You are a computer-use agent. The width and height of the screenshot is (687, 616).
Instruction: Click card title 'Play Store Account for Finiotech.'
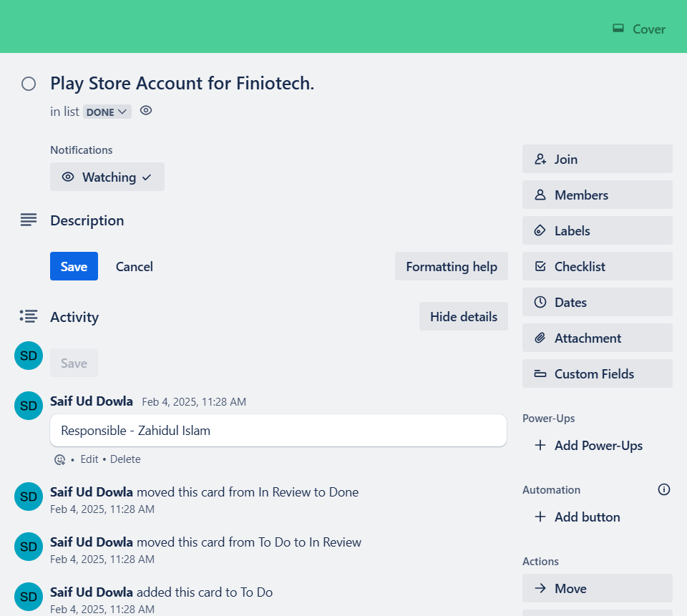point(182,83)
